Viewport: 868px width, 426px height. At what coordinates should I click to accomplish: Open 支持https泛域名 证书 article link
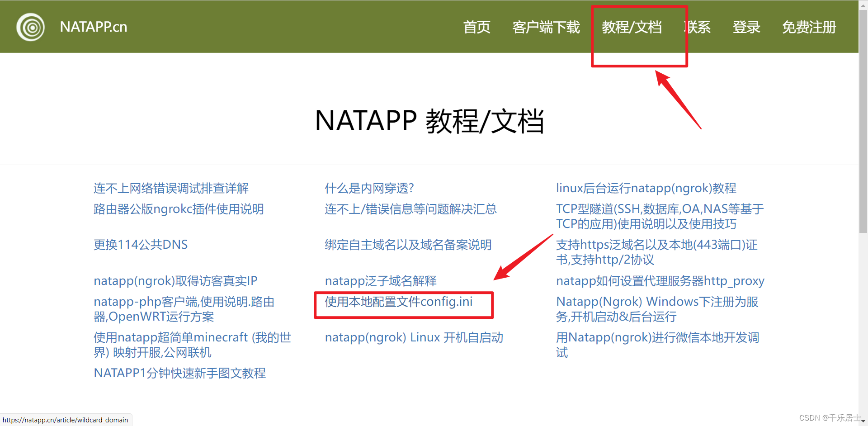point(656,252)
